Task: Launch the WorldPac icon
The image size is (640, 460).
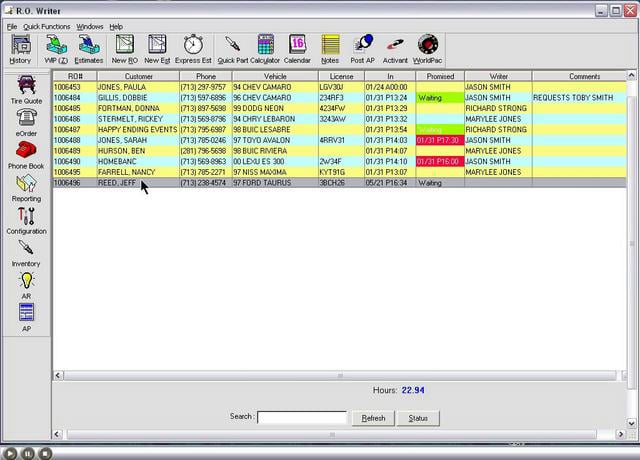Action: 427,49
